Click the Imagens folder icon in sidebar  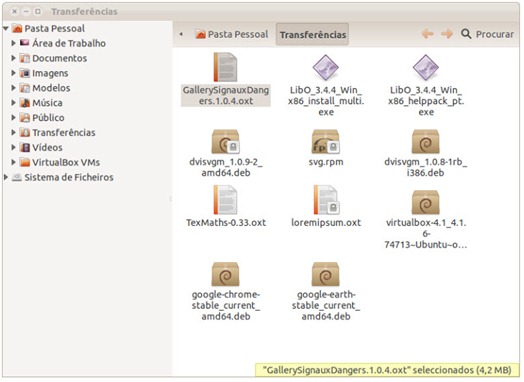24,73
